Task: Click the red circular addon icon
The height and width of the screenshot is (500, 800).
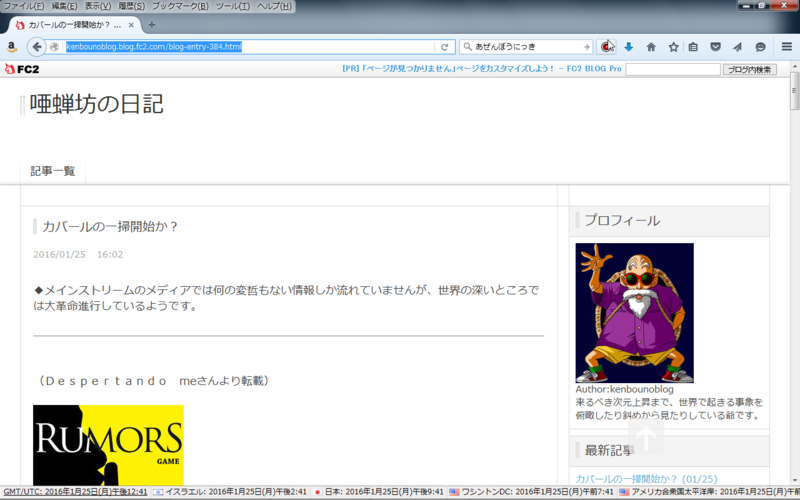Action: 606,47
